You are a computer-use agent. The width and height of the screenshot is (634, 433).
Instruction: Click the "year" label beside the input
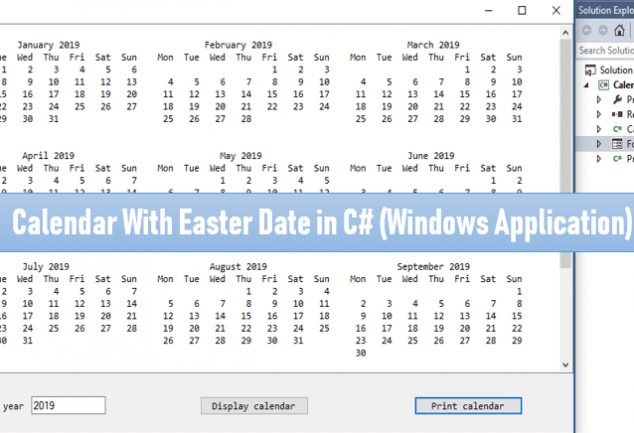pos(13,406)
